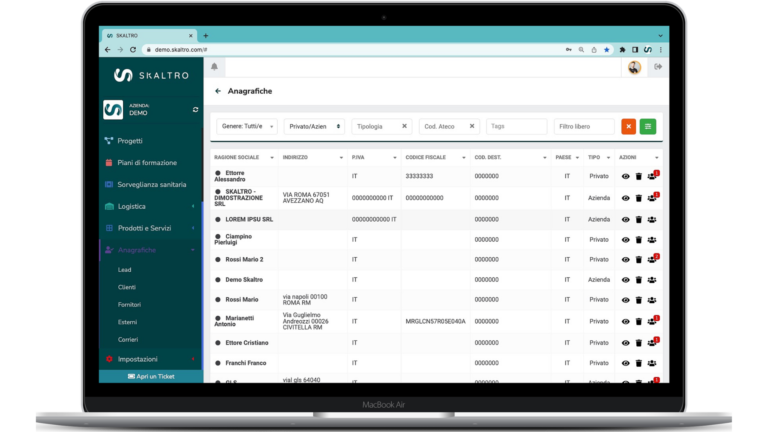Bookmark page with browser star icon
This screenshot has width=768, height=432.
tap(606, 49)
